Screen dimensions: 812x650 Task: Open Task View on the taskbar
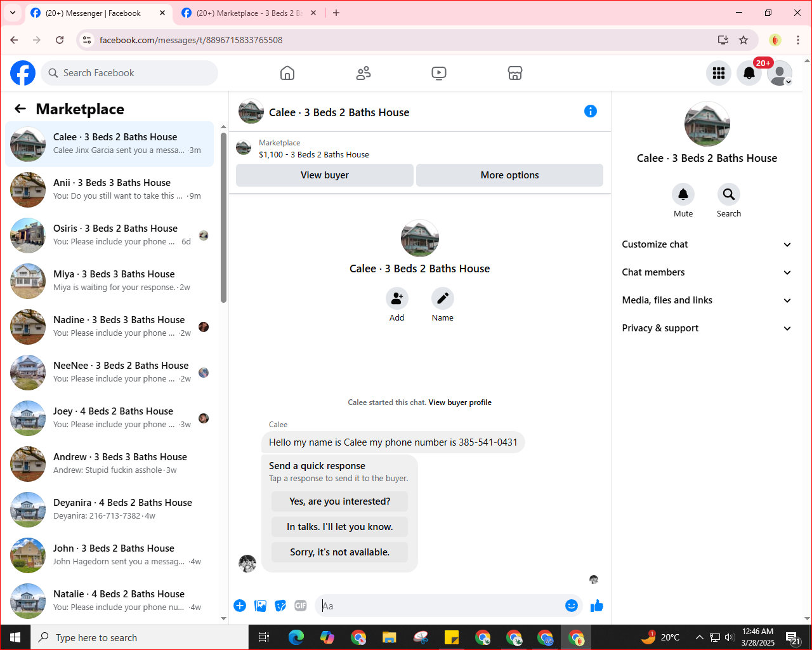(264, 637)
